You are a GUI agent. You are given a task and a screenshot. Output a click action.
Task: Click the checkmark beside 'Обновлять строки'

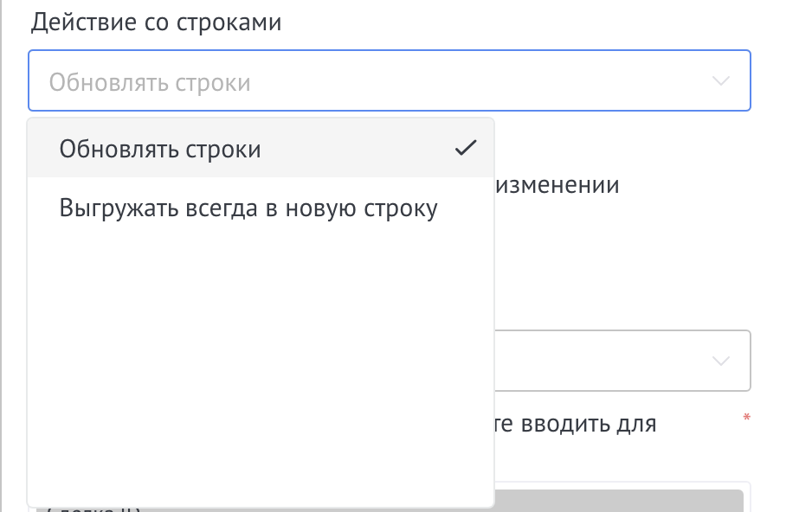pos(466,149)
